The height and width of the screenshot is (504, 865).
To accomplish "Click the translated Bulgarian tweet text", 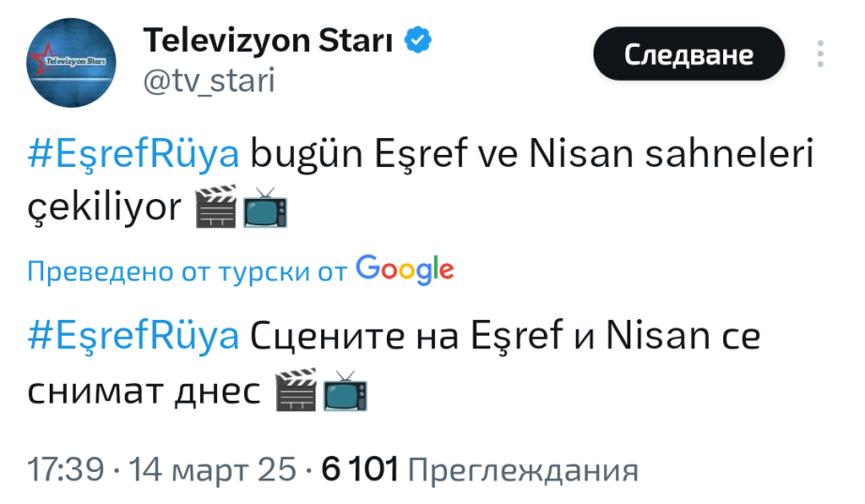I will (507, 335).
